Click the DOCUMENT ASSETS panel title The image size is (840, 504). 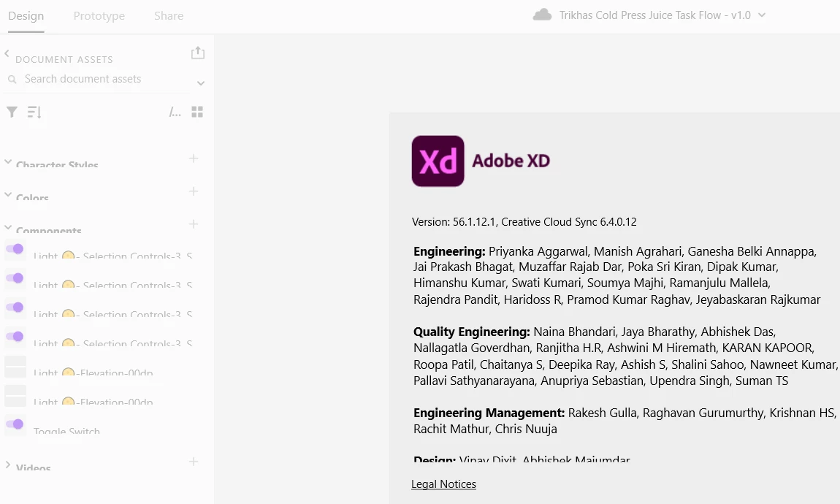tap(64, 59)
